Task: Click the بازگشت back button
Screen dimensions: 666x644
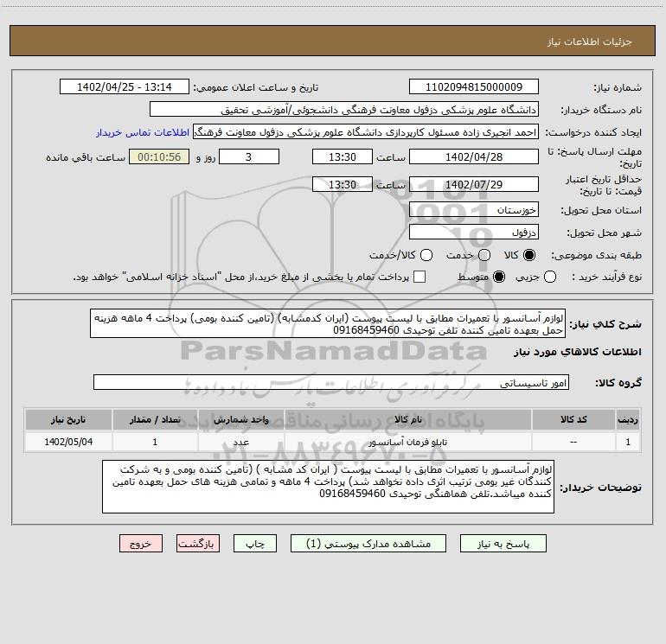Action: point(198,544)
